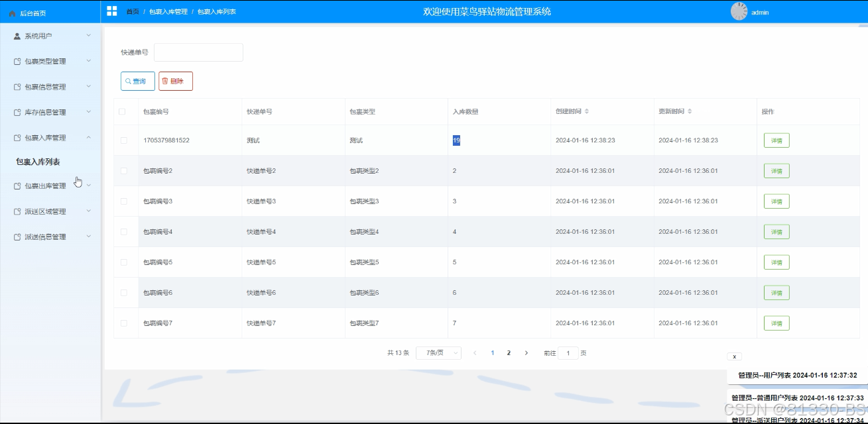
Task: Click the 包裹类型6 cell
Action: coord(364,293)
